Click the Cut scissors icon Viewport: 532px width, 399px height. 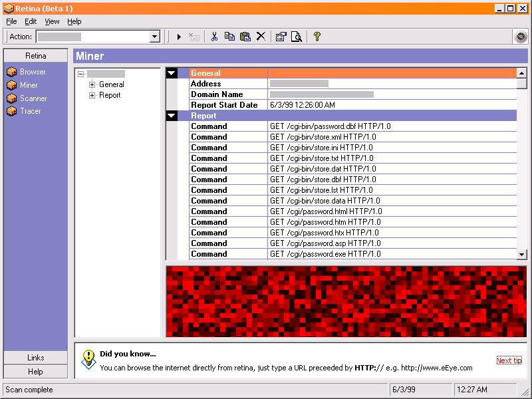click(x=214, y=37)
